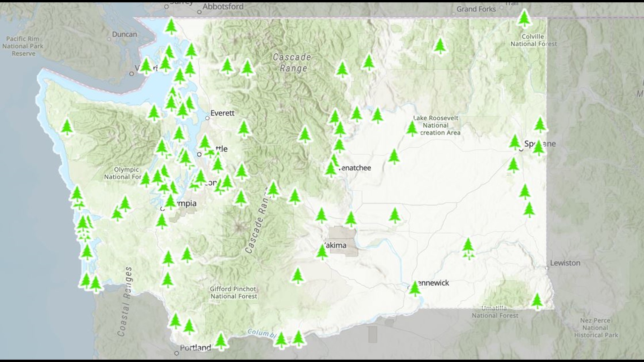Click the large tree marker northwest of Lewiston

coord(468,246)
